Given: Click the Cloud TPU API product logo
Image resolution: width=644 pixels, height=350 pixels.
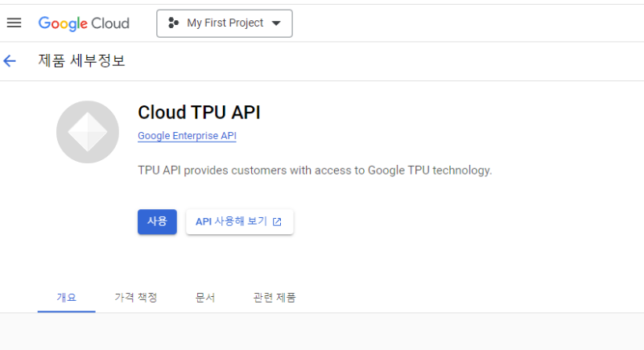Looking at the screenshot, I should (x=88, y=132).
